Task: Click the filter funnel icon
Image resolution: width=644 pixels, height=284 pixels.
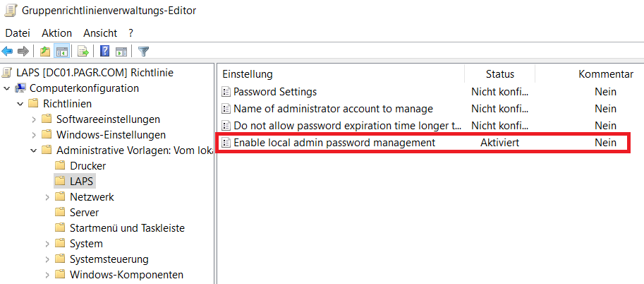Action: [x=144, y=51]
